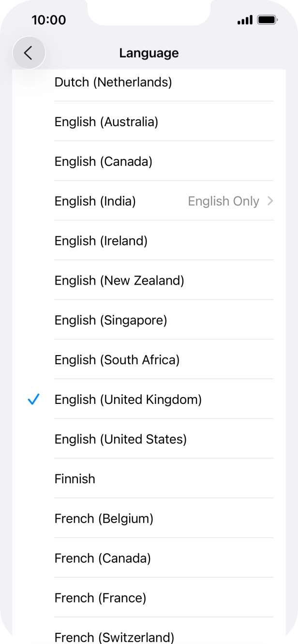Select English (Singapore)
The width and height of the screenshot is (298, 644).
[110, 320]
